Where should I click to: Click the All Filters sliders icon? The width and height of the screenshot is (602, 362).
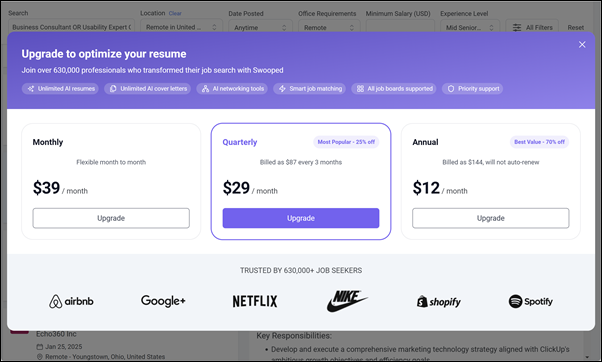[517, 28]
